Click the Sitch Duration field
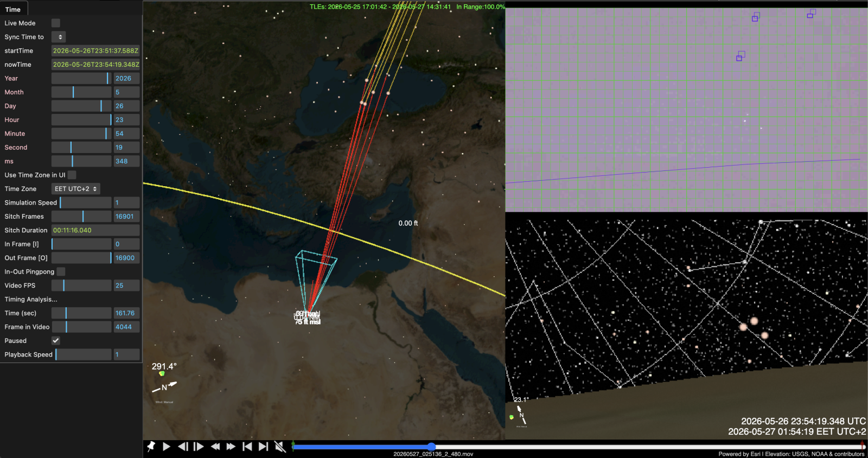The image size is (868, 458). 95,230
